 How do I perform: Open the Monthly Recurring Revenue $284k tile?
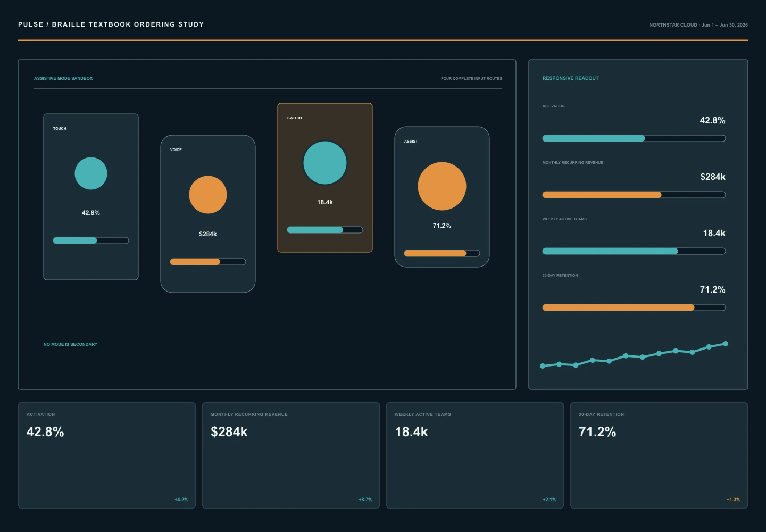pyautogui.click(x=291, y=455)
